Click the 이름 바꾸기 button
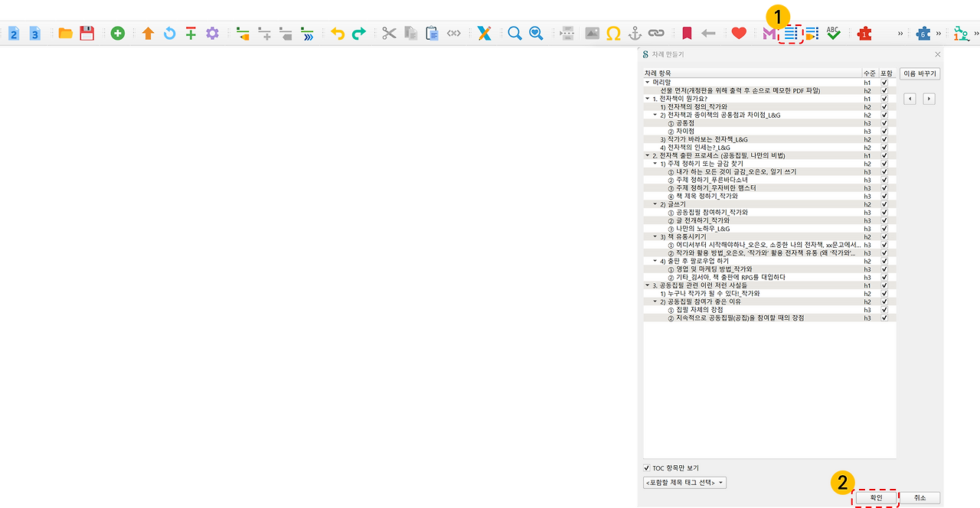This screenshot has width=980, height=508. (x=919, y=73)
